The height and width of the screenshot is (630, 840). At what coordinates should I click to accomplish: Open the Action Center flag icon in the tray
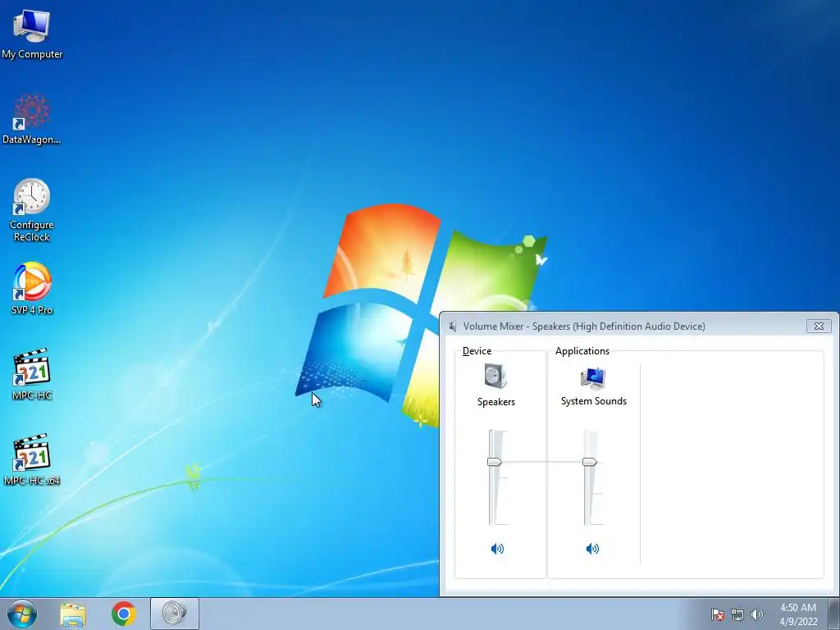(x=718, y=614)
